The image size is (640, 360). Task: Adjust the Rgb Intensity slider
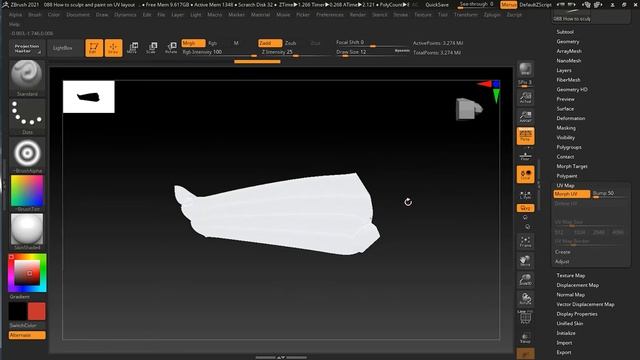click(219, 53)
